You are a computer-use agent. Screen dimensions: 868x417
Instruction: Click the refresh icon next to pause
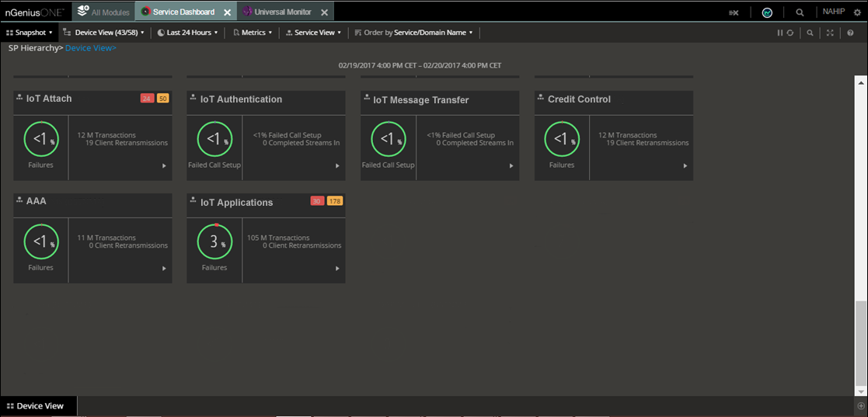(790, 33)
